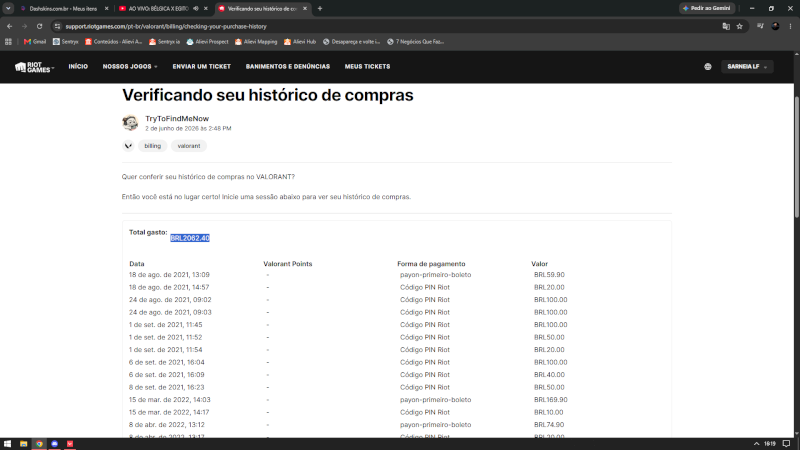Open the Sentryx ia bookmark
800x450 pixels.
164,42
